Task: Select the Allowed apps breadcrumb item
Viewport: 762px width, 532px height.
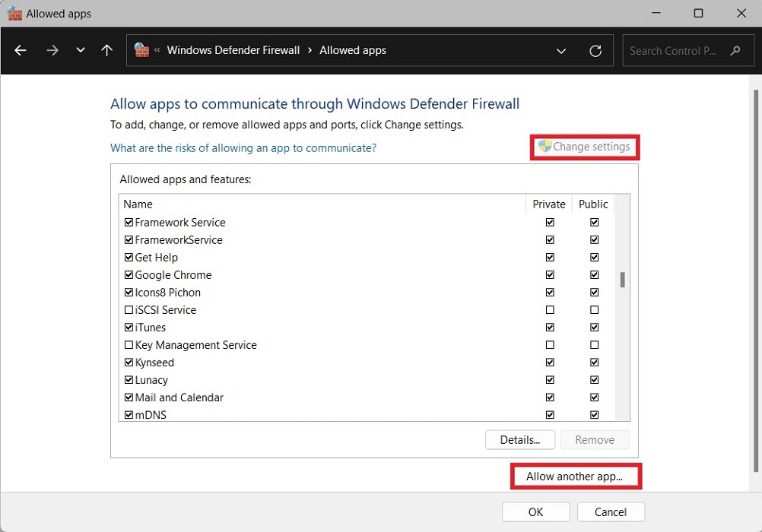Action: pos(352,50)
